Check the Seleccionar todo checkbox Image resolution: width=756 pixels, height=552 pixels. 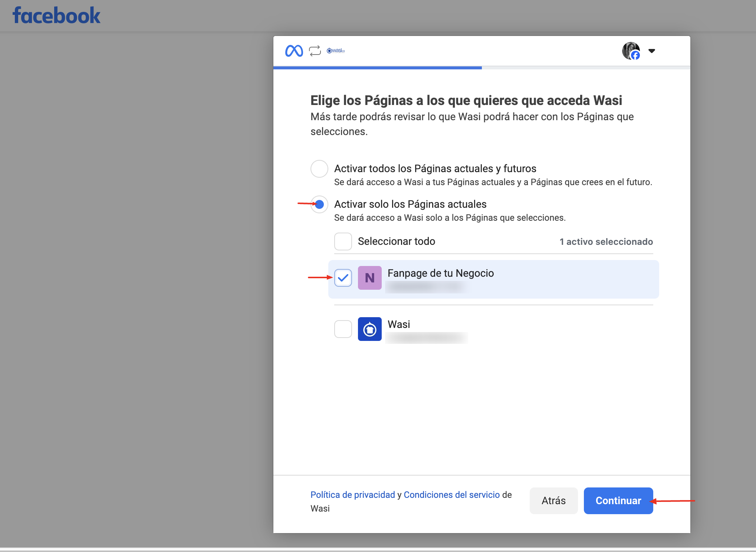pyautogui.click(x=343, y=241)
